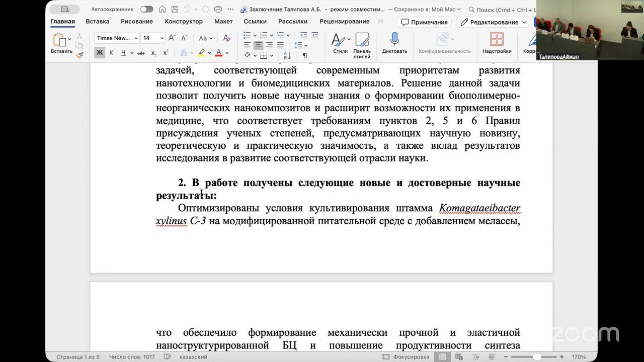Open the Home icon in title bar
The height and width of the screenshot is (362, 644).
pyautogui.click(x=162, y=9)
